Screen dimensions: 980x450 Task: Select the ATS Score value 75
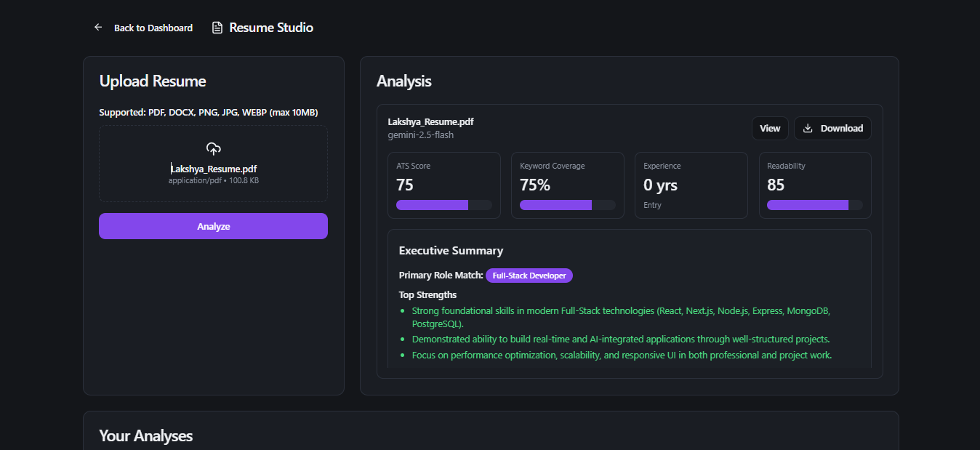click(x=405, y=185)
